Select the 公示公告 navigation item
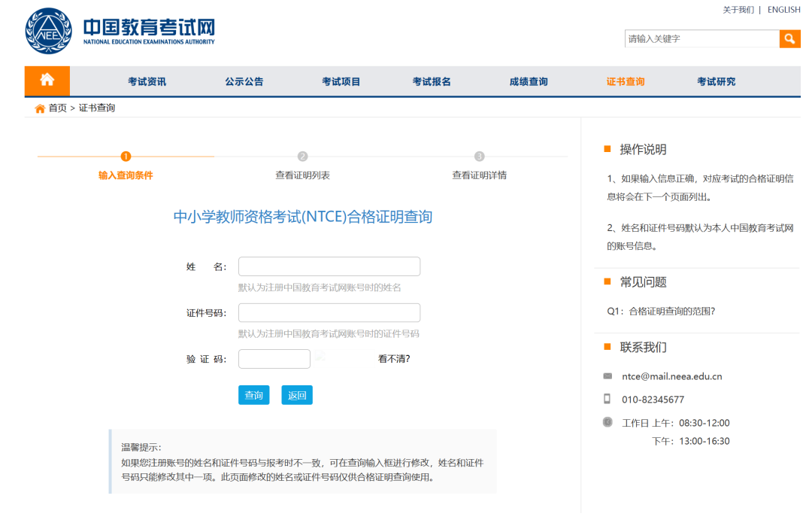Screen dimensions: 812x520 point(243,81)
